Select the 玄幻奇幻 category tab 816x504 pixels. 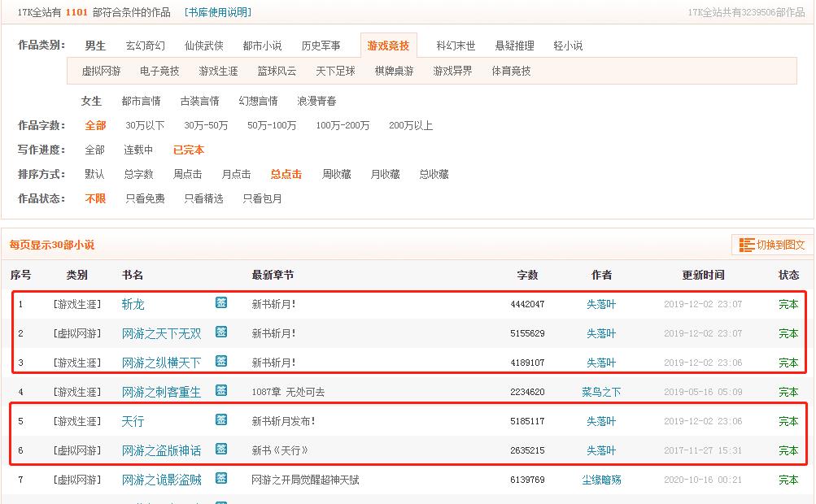(x=145, y=46)
